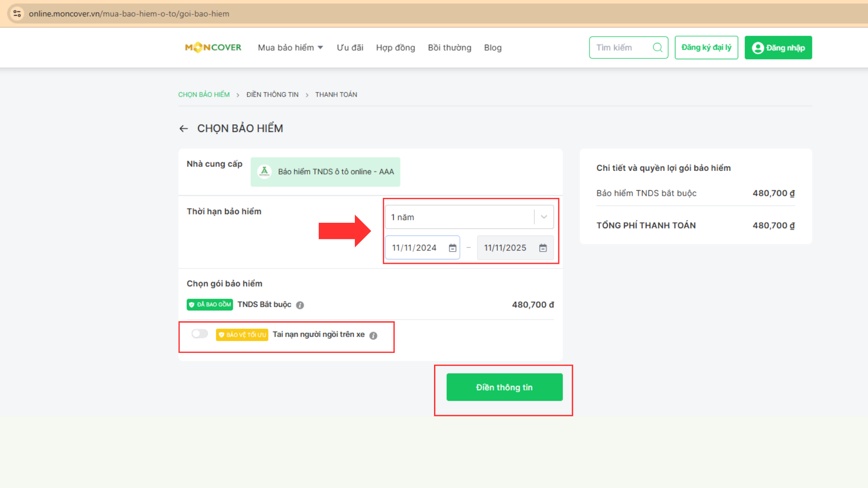Click the Đăng nhập button
The width and height of the screenshot is (868, 488).
(x=778, y=47)
